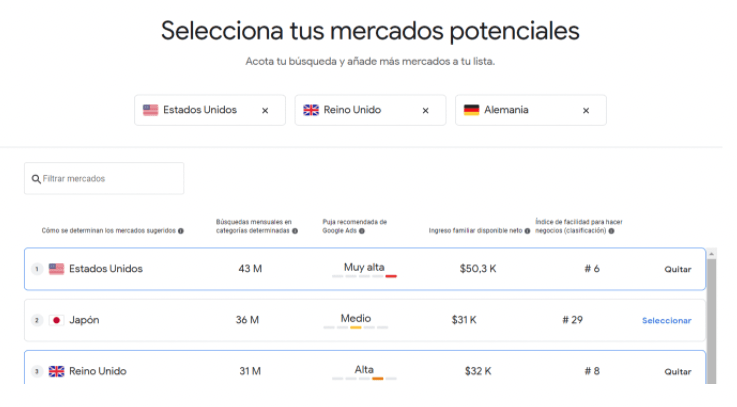
Task: Click the Muy alta bid level indicator
Action: tap(364, 269)
